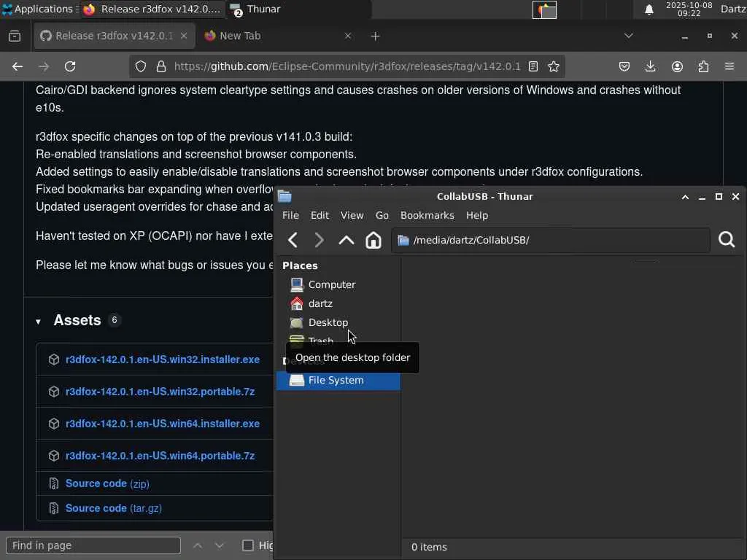747x560 pixels.
Task: Open the Firefox account icon
Action: (677, 66)
